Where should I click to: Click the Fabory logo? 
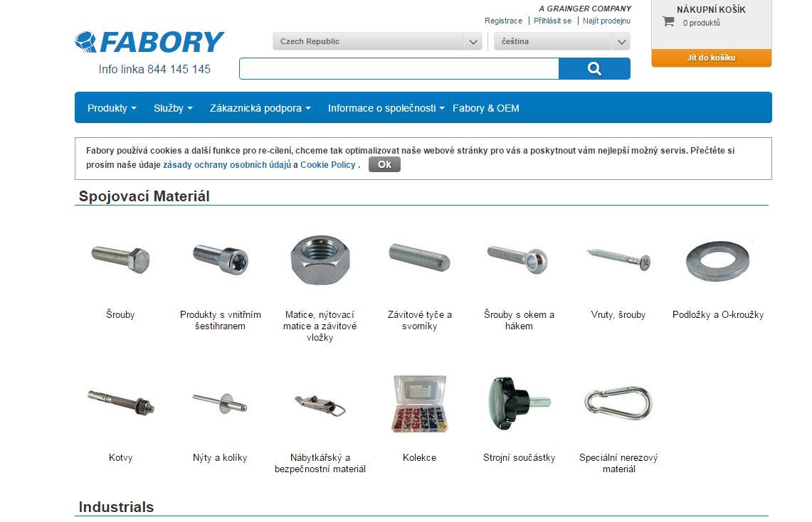[x=149, y=42]
